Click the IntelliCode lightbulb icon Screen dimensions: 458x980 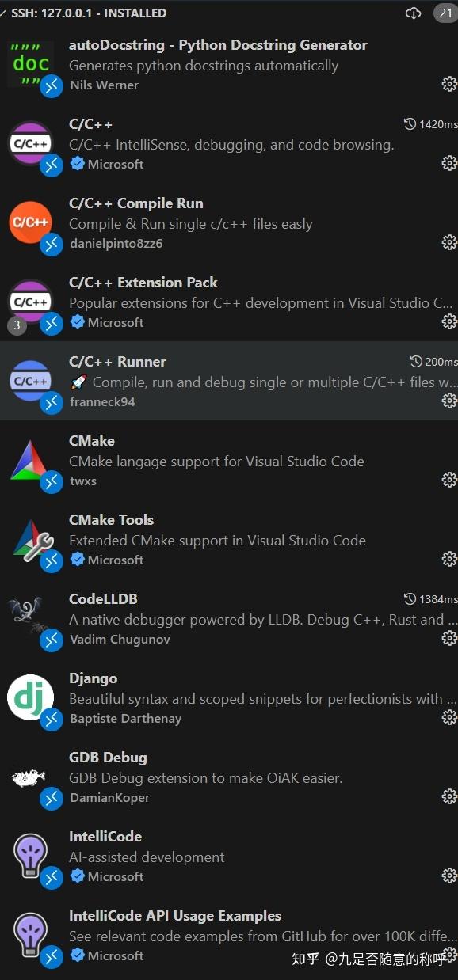30,853
